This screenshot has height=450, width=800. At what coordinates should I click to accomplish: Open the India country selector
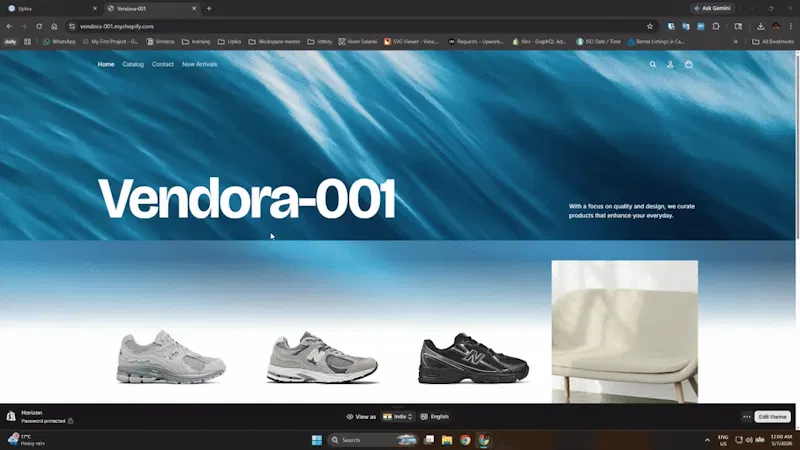click(398, 417)
